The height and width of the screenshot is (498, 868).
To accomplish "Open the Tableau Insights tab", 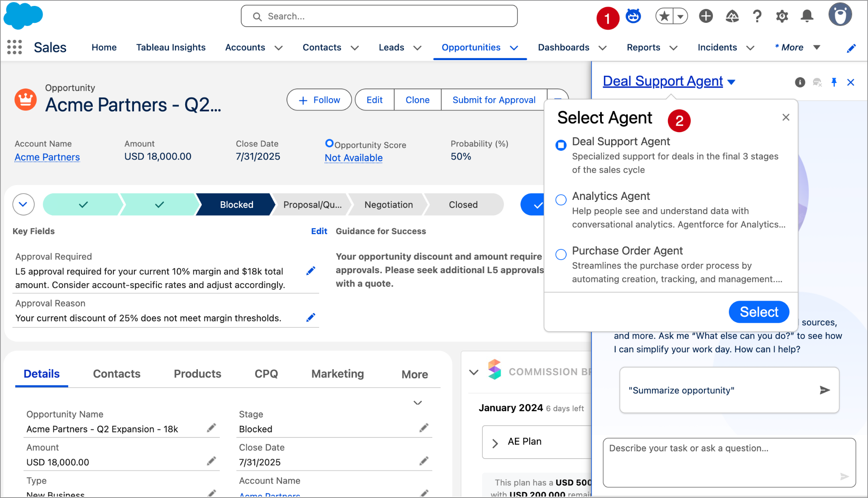I will 171,47.
